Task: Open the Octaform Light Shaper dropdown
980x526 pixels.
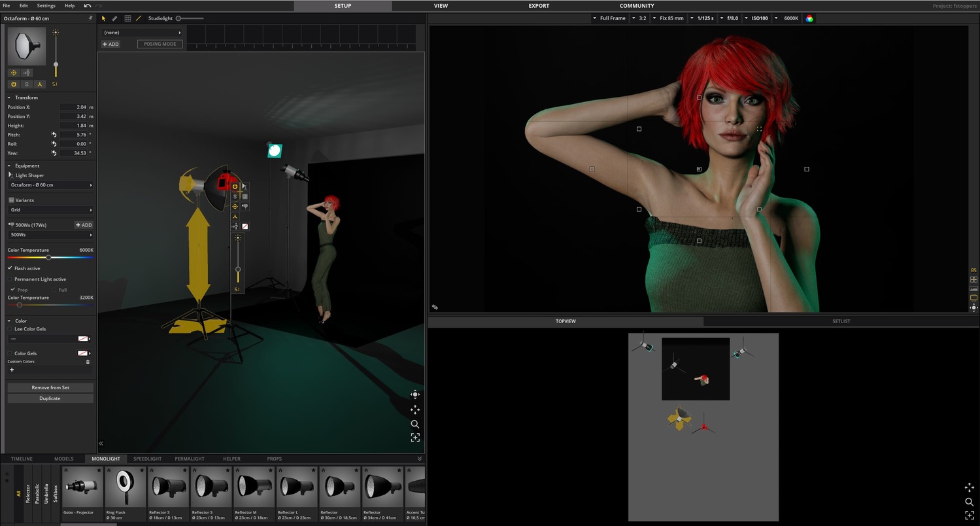Action: click(50, 185)
